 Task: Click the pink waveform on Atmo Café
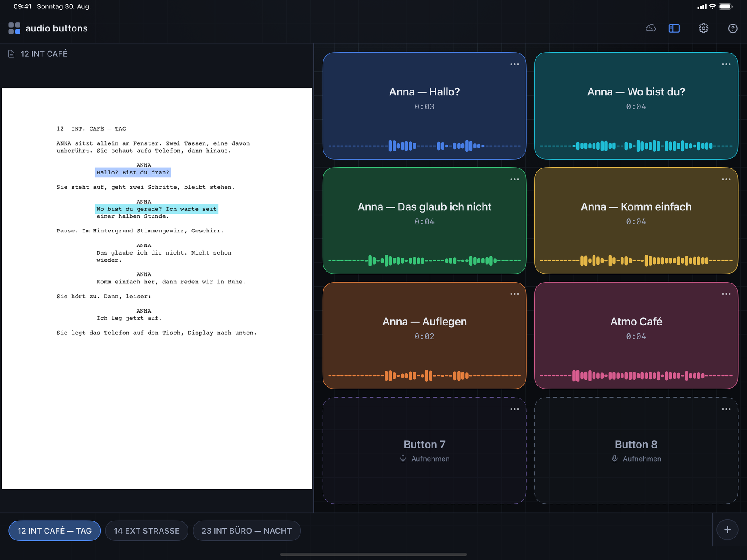636,375
